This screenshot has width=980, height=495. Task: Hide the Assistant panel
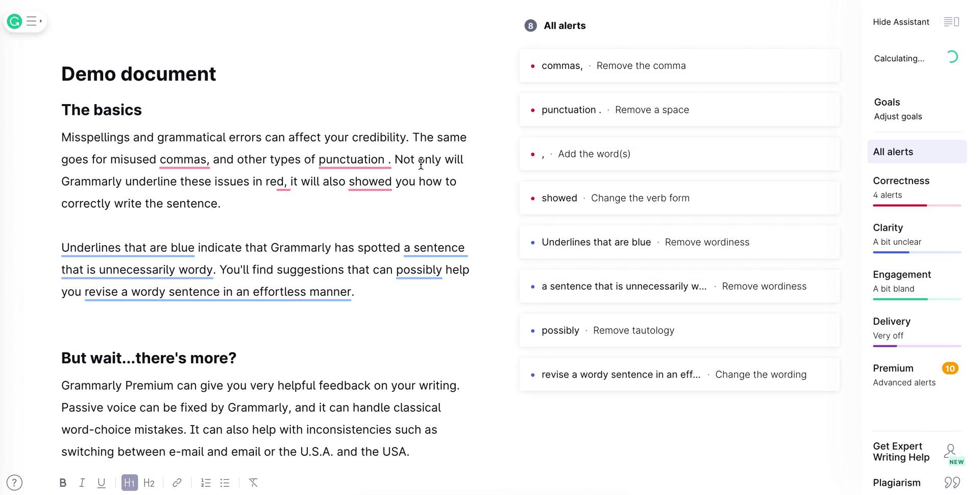tap(901, 22)
